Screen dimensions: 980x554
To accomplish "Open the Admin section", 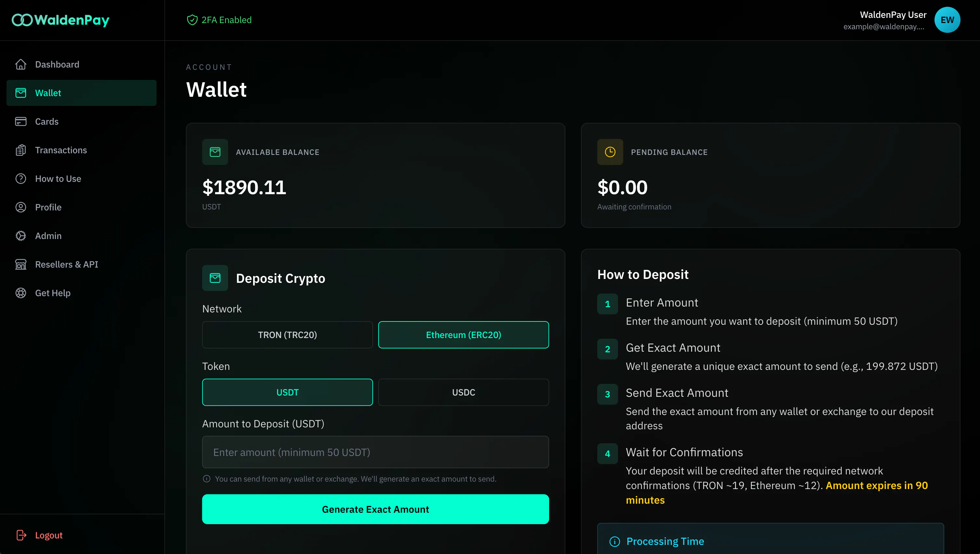I will click(82, 235).
